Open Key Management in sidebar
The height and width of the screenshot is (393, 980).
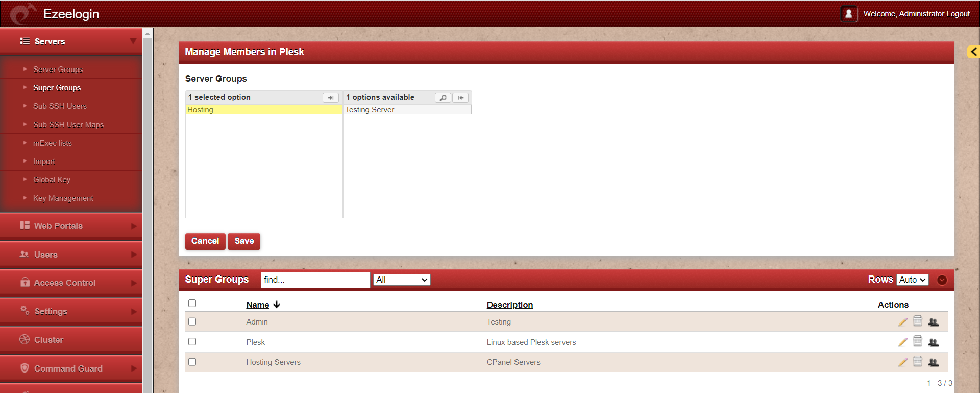pyautogui.click(x=63, y=198)
